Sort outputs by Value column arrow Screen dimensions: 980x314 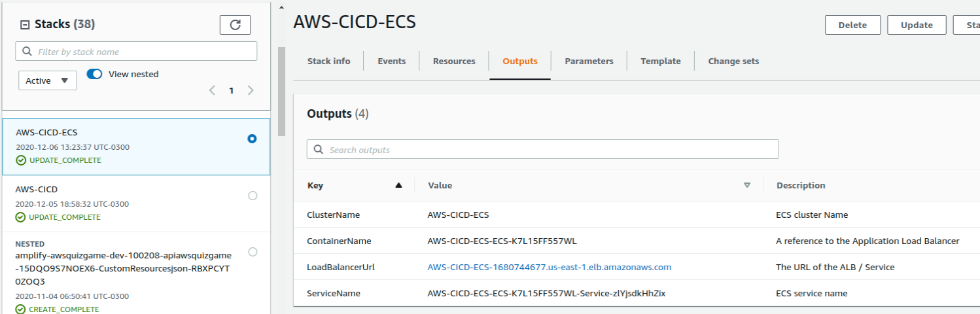(747, 185)
